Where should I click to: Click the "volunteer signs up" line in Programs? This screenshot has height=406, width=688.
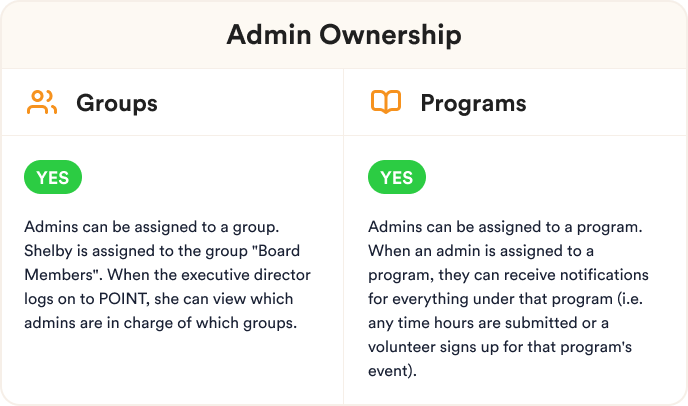coord(500,347)
